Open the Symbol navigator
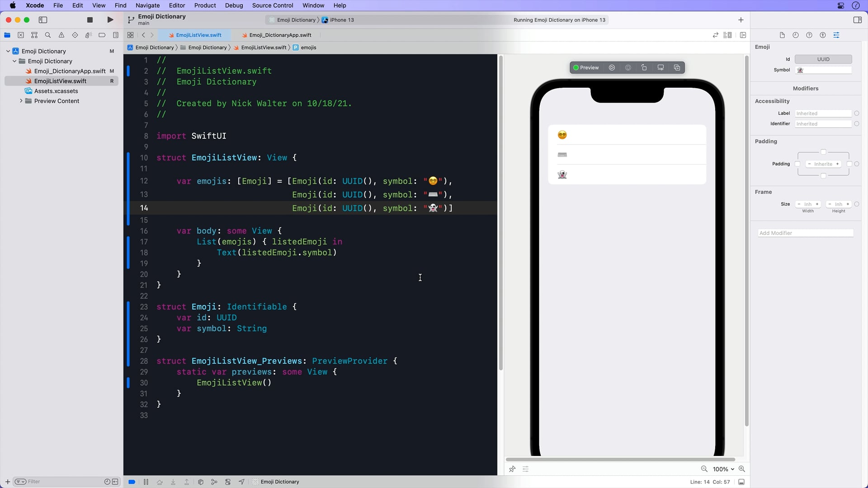Screen dimensions: 868x488 click(x=34, y=35)
